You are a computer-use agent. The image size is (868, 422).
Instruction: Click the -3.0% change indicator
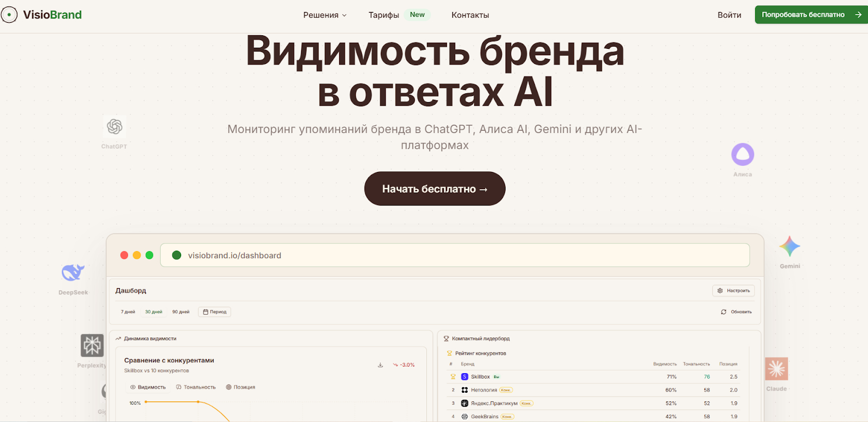(x=404, y=365)
